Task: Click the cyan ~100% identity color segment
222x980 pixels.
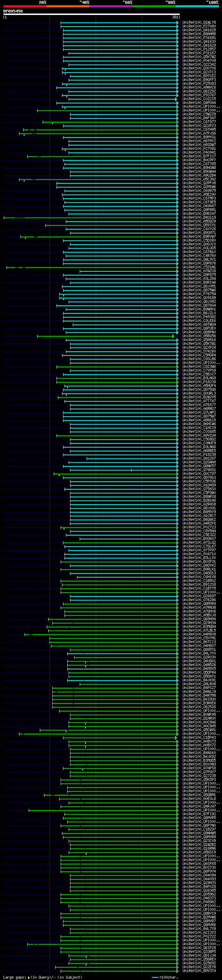Action: coord(197,6)
